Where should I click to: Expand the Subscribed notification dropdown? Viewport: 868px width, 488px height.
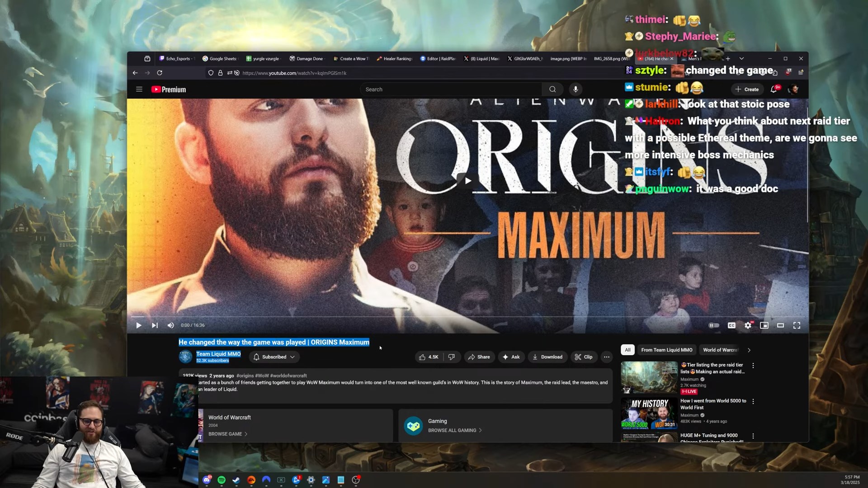[x=274, y=357]
